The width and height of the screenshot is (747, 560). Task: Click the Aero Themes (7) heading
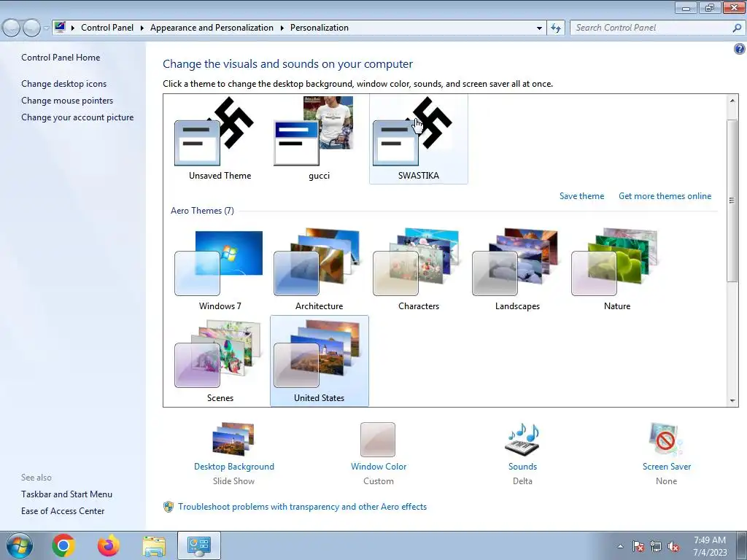(202, 211)
